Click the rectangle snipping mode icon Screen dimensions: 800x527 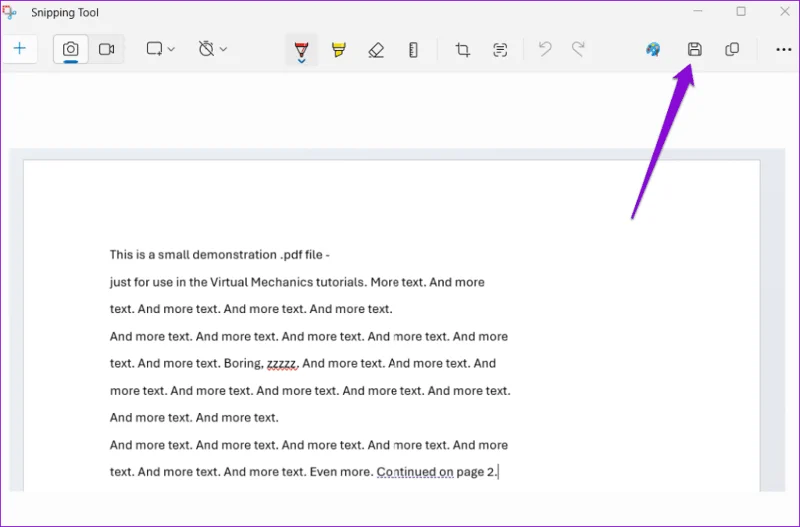(154, 49)
